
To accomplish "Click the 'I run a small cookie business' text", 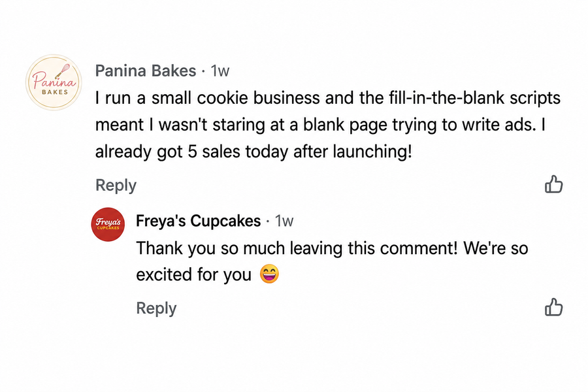I will coord(208,98).
